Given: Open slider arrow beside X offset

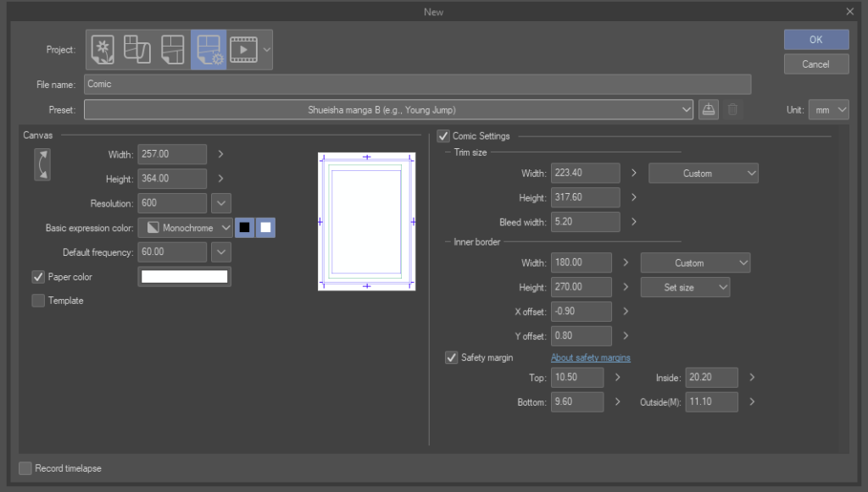Looking at the screenshot, I should (626, 312).
